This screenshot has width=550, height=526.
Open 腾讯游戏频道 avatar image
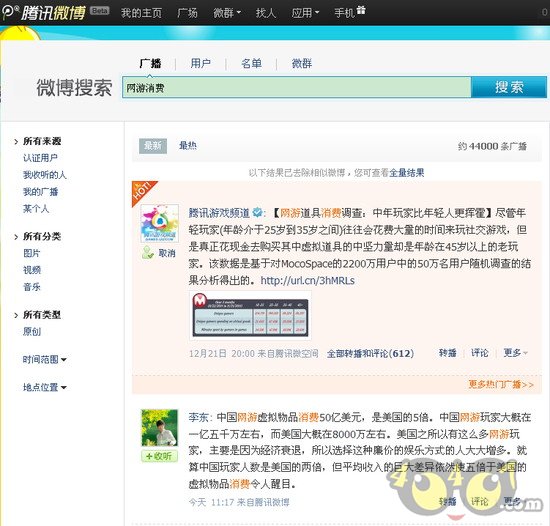[x=160, y=223]
